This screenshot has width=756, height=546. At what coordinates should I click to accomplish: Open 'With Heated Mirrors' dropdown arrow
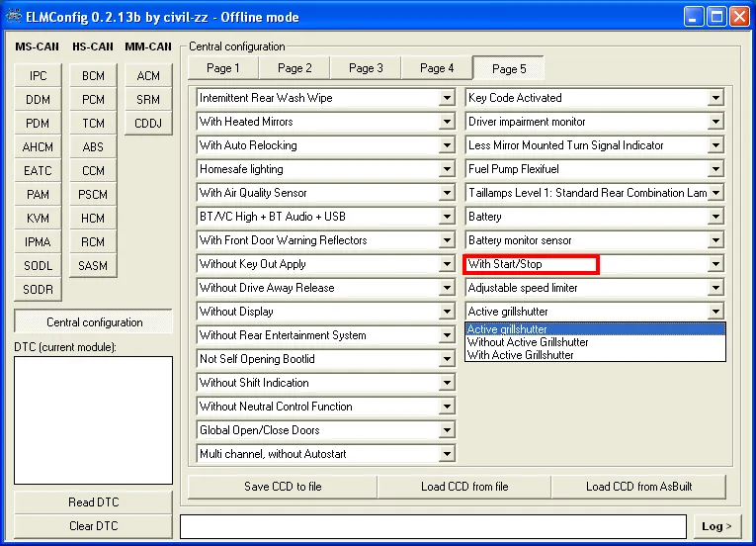click(x=447, y=123)
